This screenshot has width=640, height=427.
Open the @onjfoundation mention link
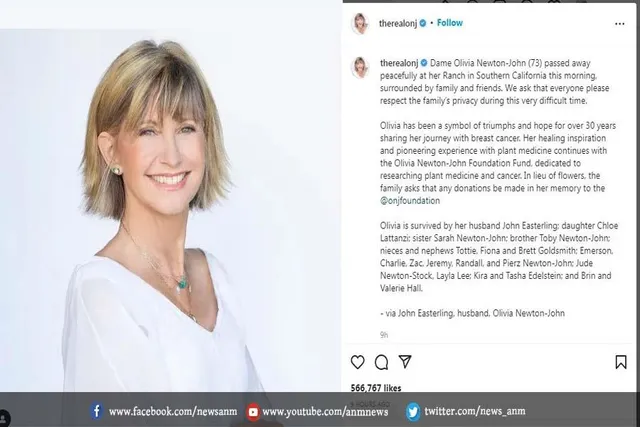pos(410,201)
